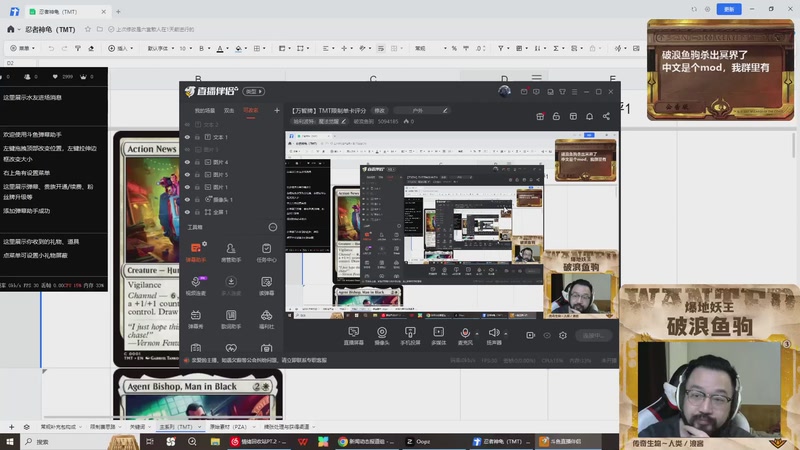Open the 默认字体 font dropdown

click(x=160, y=48)
